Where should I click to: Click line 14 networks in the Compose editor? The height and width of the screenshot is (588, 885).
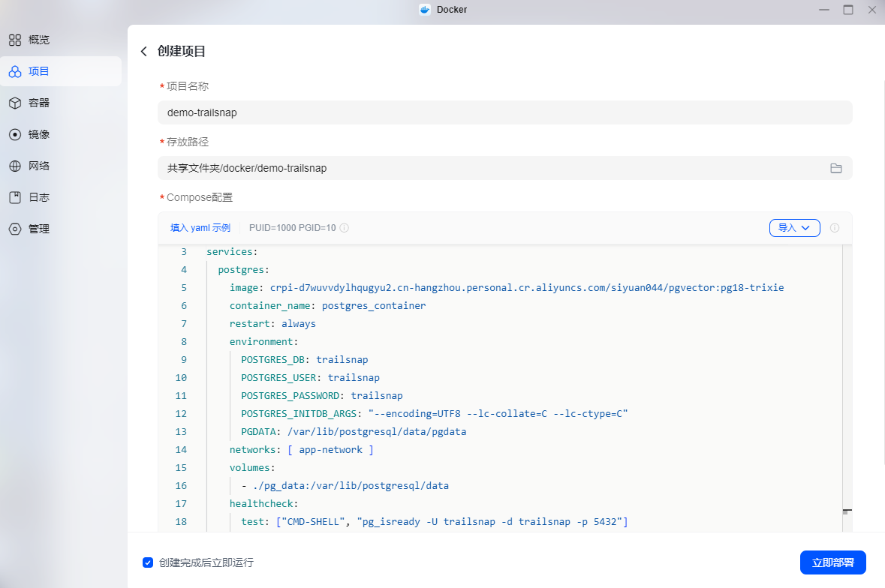[x=302, y=450]
